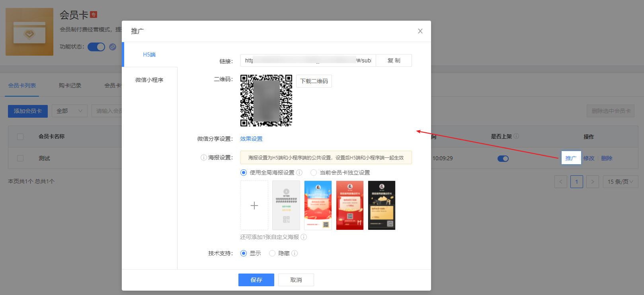
Task: Click the QR code image
Action: [266, 101]
